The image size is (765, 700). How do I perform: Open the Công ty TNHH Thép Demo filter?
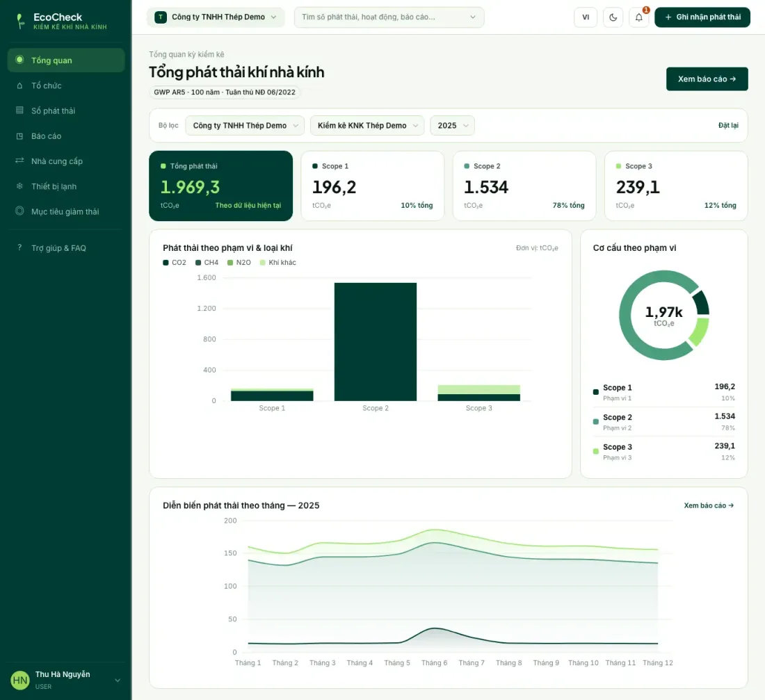tap(245, 125)
